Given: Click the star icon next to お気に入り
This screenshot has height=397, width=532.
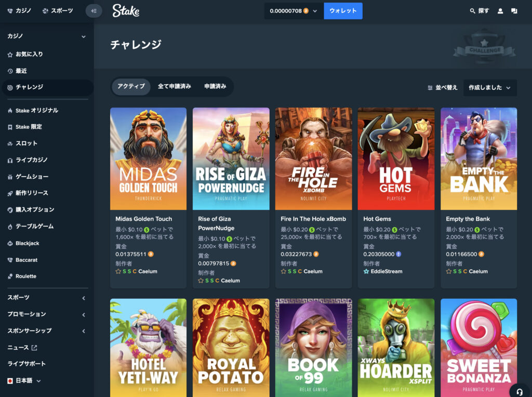Looking at the screenshot, I should pyautogui.click(x=10, y=54).
